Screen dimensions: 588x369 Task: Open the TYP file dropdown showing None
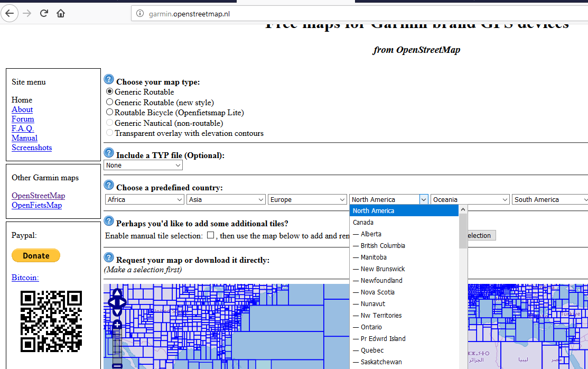[143, 165]
